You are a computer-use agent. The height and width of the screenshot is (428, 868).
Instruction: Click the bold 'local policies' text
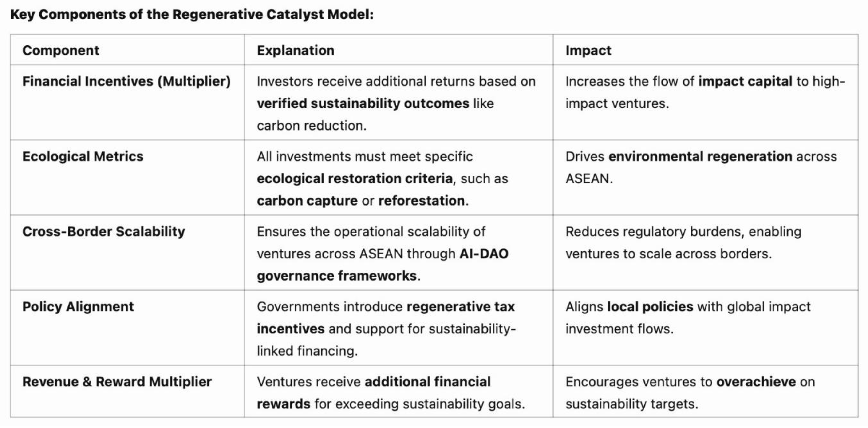click(x=650, y=307)
